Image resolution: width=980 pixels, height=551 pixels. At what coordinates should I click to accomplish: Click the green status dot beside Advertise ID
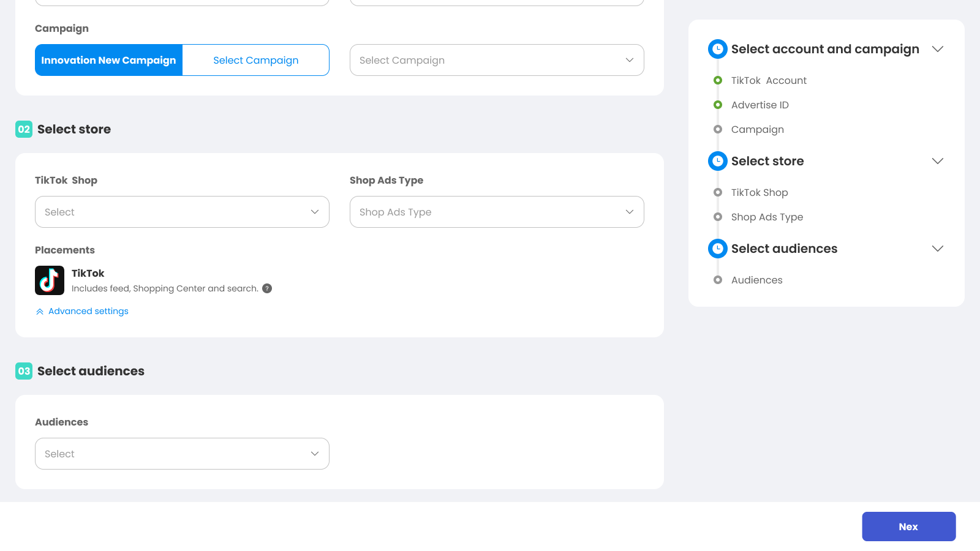click(717, 105)
